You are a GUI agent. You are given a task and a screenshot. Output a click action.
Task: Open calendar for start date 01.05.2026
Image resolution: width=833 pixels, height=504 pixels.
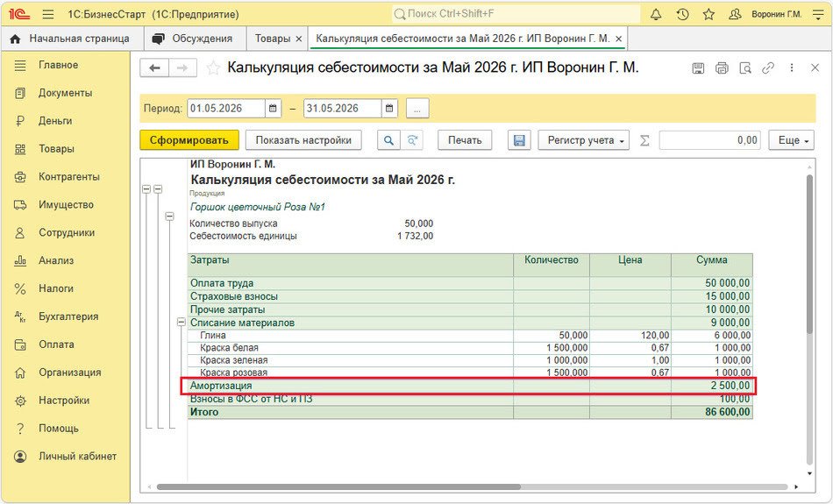click(x=273, y=109)
